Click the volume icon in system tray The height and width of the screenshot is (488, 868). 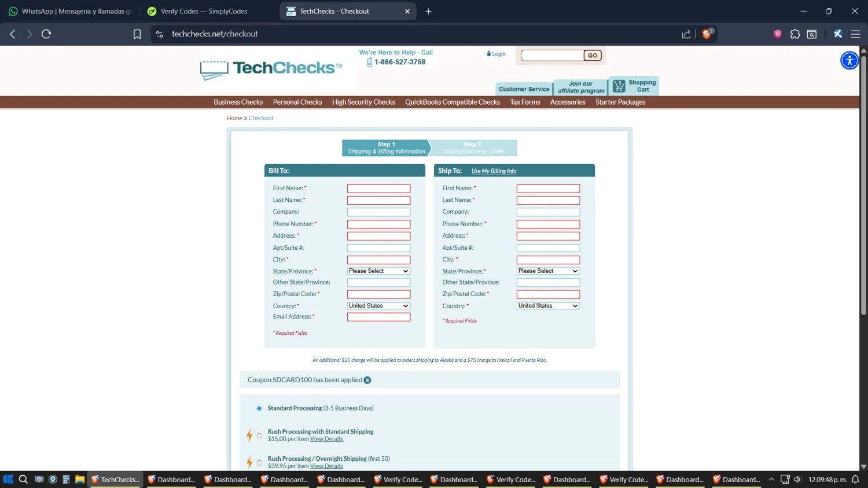click(x=797, y=479)
